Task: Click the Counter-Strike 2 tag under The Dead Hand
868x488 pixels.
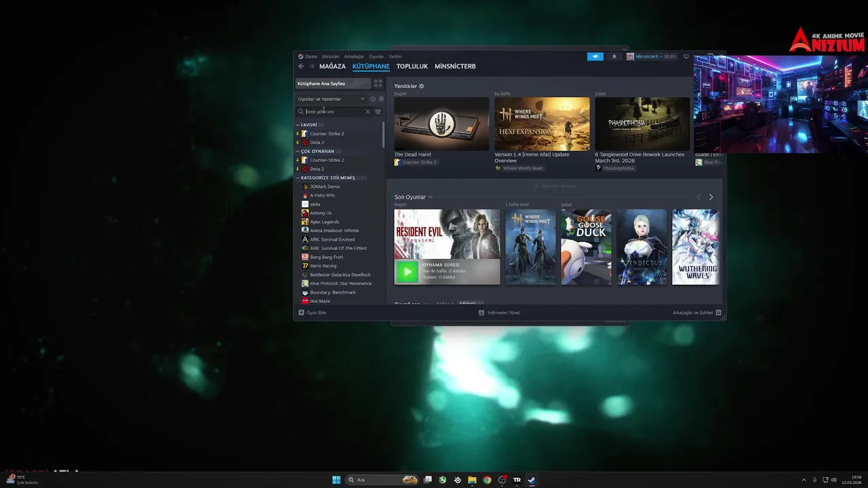Action: tap(416, 163)
